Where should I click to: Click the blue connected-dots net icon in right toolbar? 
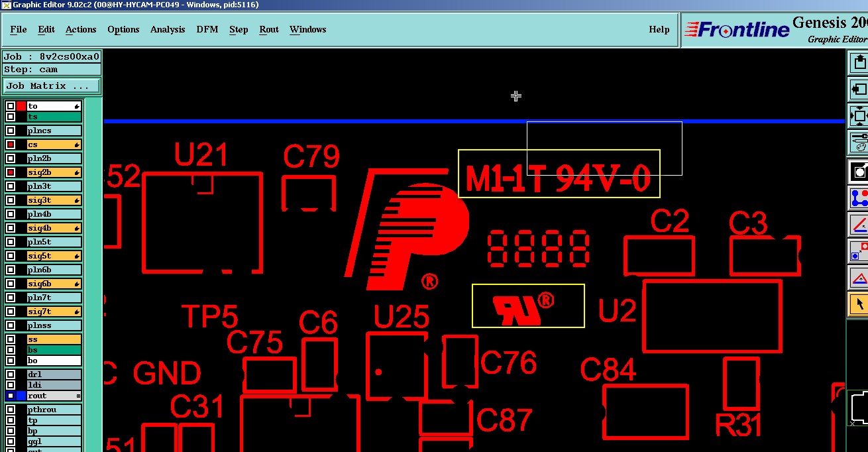pyautogui.click(x=859, y=198)
